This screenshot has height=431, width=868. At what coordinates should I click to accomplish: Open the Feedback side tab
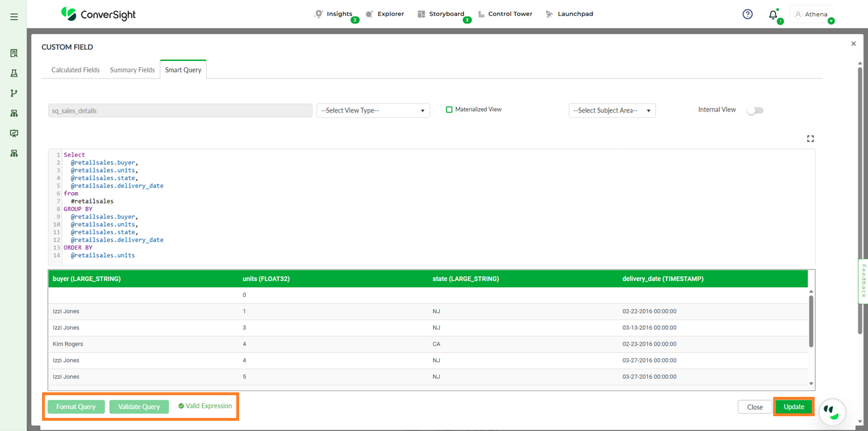pyautogui.click(x=863, y=281)
